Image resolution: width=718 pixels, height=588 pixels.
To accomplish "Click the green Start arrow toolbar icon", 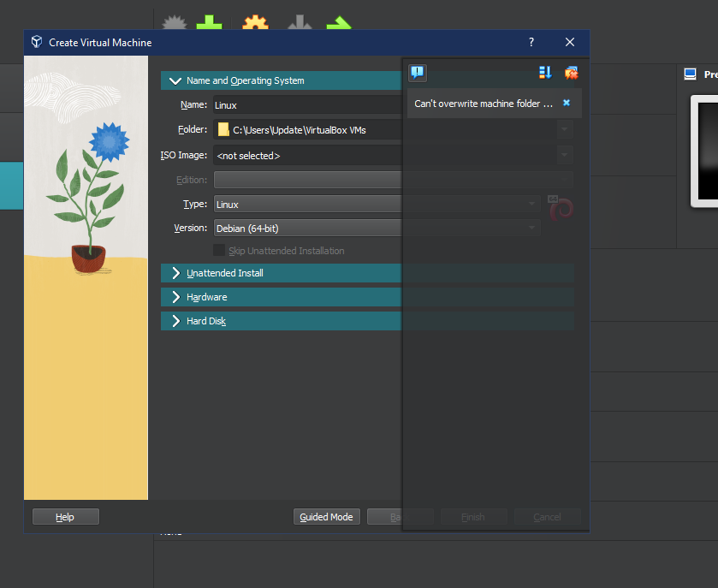I will pos(339,22).
